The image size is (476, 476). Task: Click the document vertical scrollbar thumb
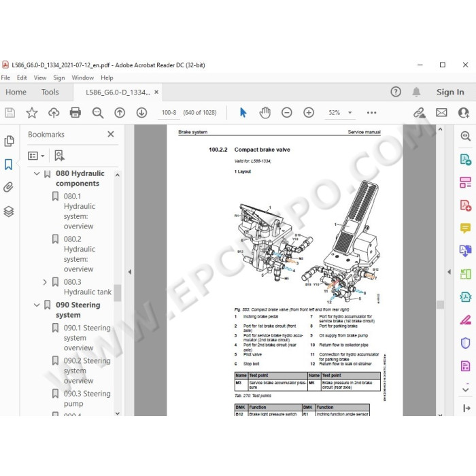pyautogui.click(x=440, y=305)
